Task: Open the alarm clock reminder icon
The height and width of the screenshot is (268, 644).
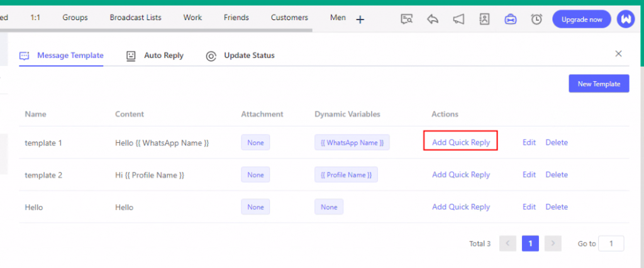Action: pyautogui.click(x=536, y=19)
